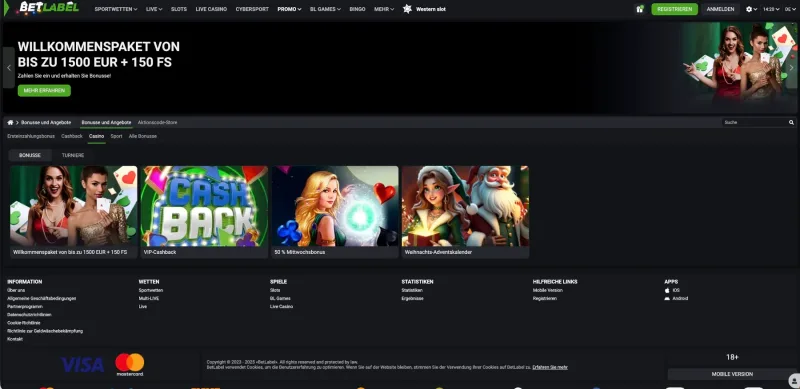The image size is (800, 389).
Task: Select the Cashback filter
Action: 72,136
